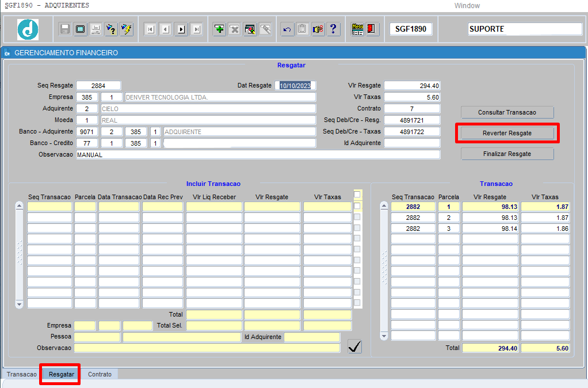Click the Empresa code field 385
Image resolution: width=588 pixels, height=388 pixels.
coord(87,97)
